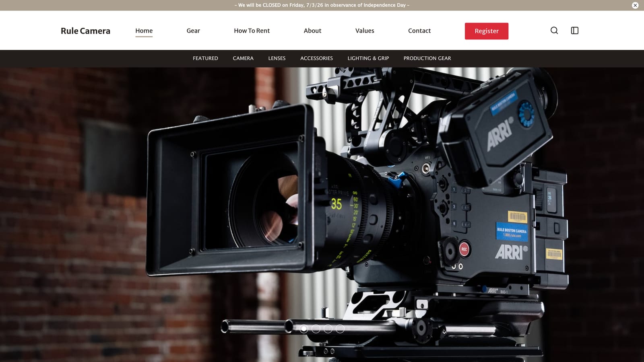Select the LENSES category
This screenshot has width=644, height=362.
(x=277, y=58)
